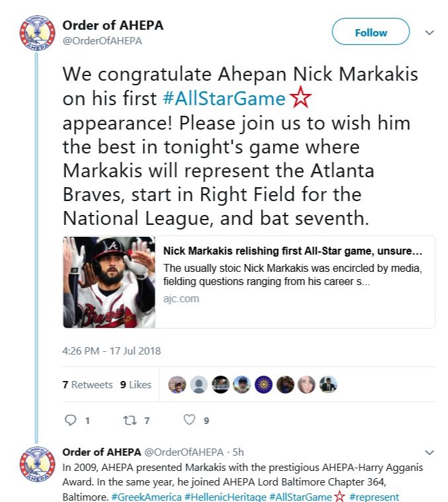Click the retweet arrows icon

(129, 419)
